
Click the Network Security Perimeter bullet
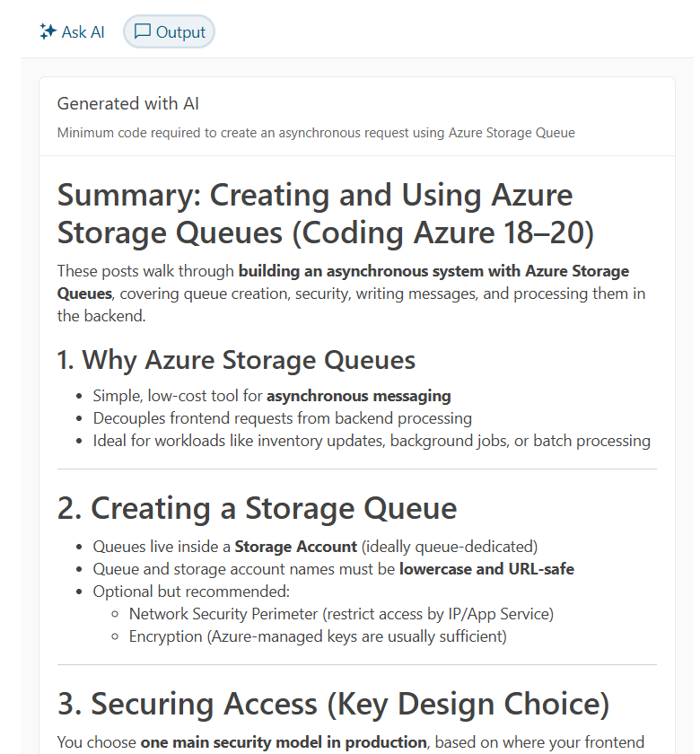click(341, 614)
